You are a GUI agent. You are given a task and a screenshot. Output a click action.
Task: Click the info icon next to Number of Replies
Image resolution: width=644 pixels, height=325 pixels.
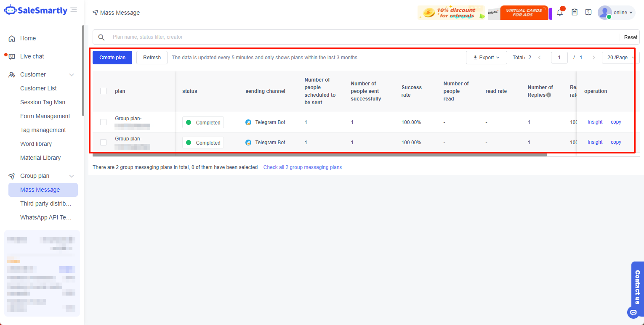pos(549,95)
